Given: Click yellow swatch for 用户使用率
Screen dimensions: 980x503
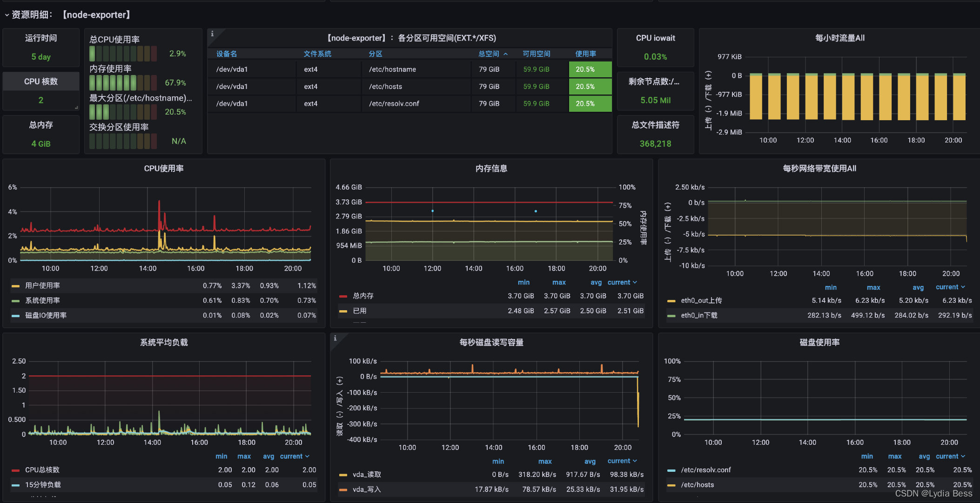Looking at the screenshot, I should click(15, 286).
